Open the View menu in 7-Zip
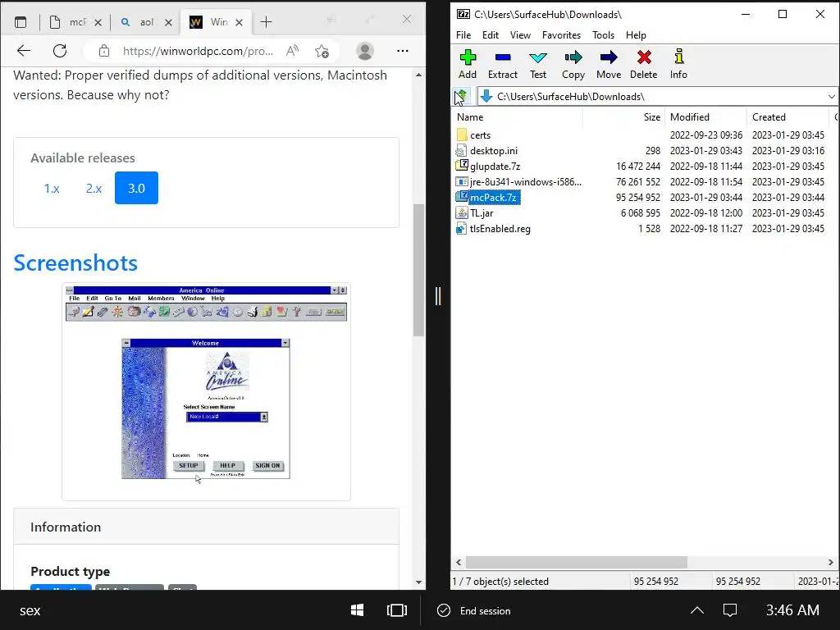 coord(520,34)
